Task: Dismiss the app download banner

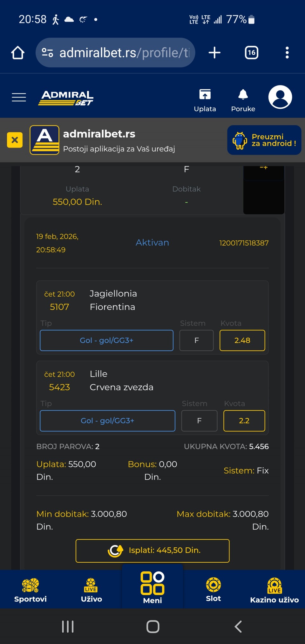Action: [15, 140]
